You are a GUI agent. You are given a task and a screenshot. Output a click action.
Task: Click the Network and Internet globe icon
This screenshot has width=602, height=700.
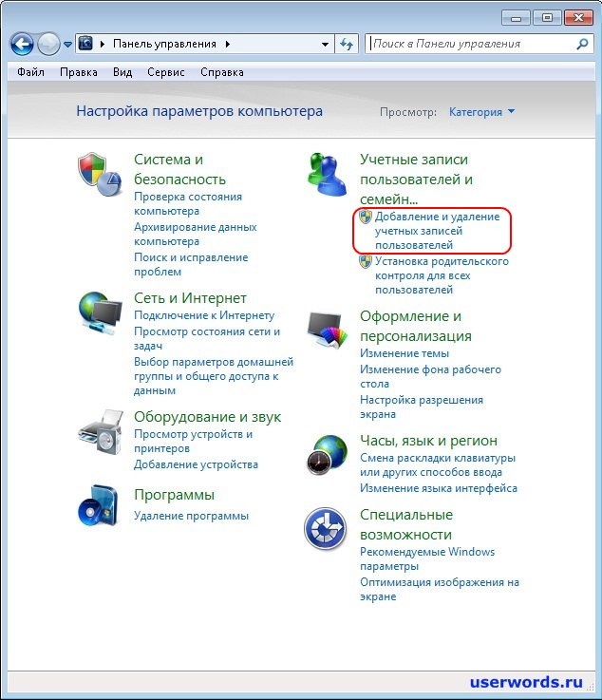click(99, 312)
